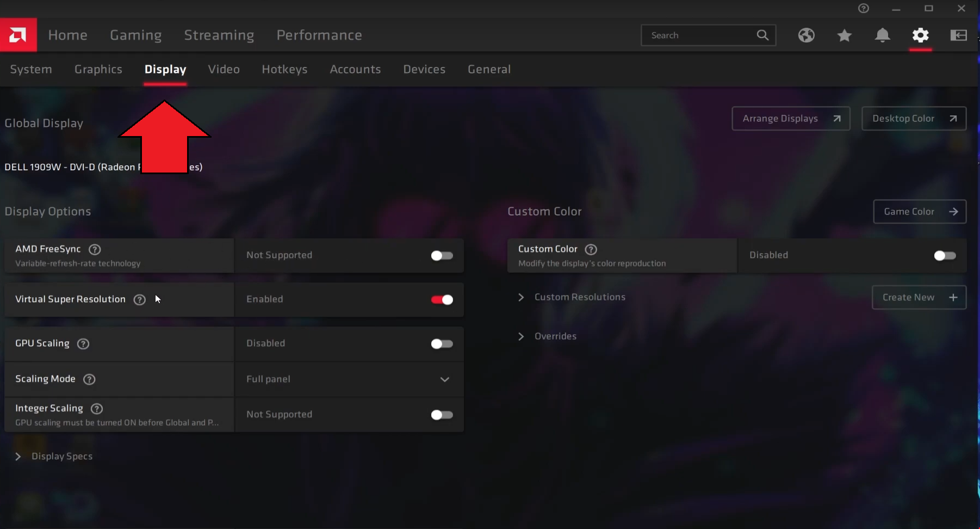The height and width of the screenshot is (529, 980).
Task: Show Integer Scaling help icon
Action: click(97, 408)
